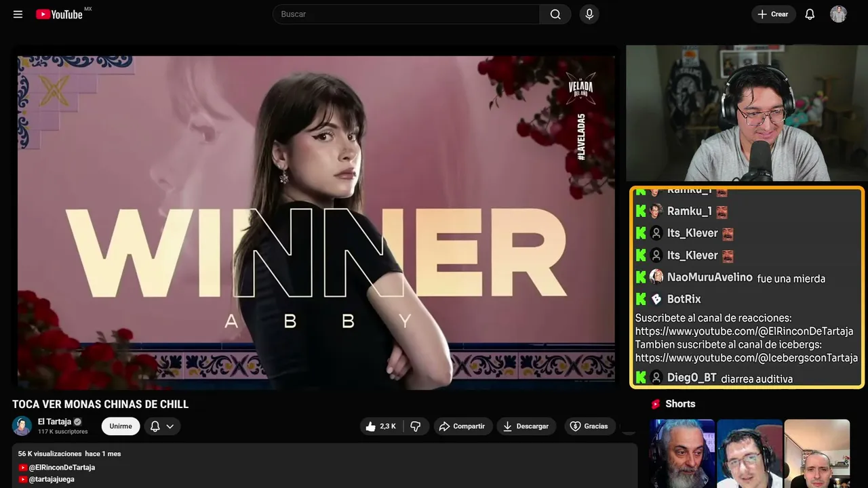Click Dieg0_BT username in chat

[x=692, y=378]
